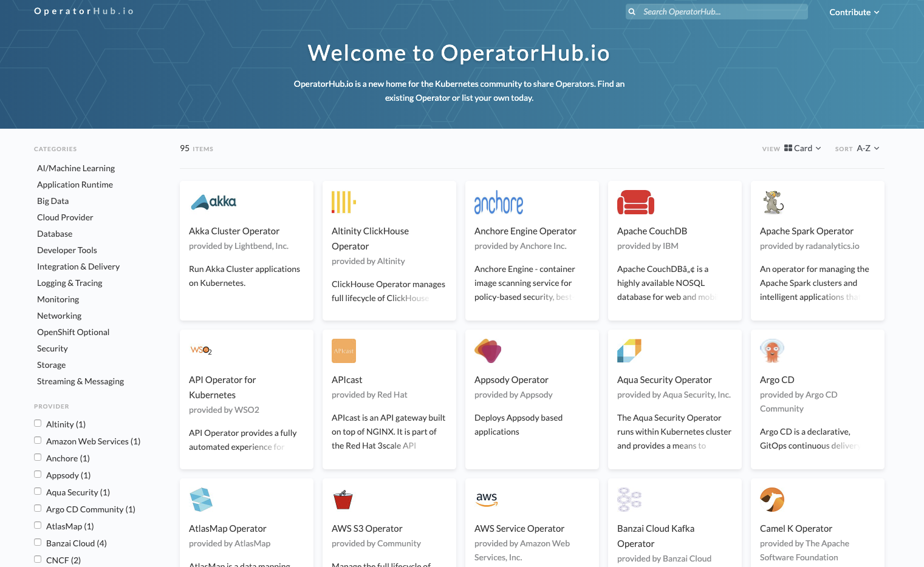The width and height of the screenshot is (924, 567).
Task: Click the Camel K Operator logo icon
Action: [772, 500]
